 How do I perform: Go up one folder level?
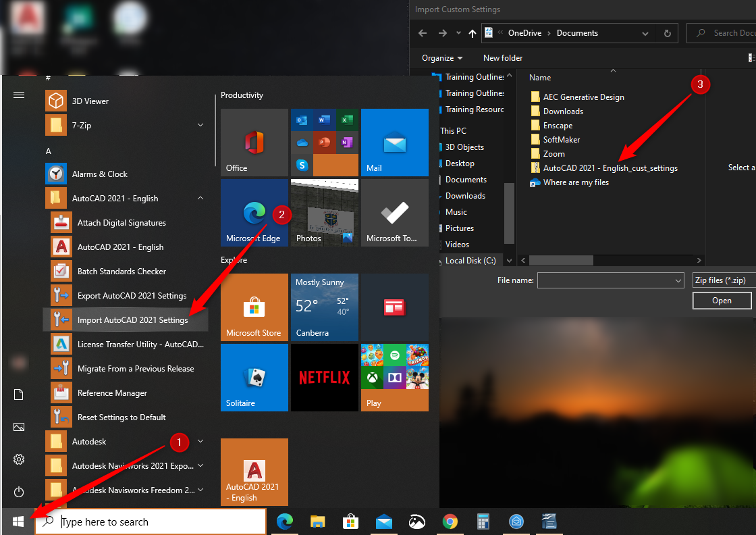pyautogui.click(x=473, y=33)
